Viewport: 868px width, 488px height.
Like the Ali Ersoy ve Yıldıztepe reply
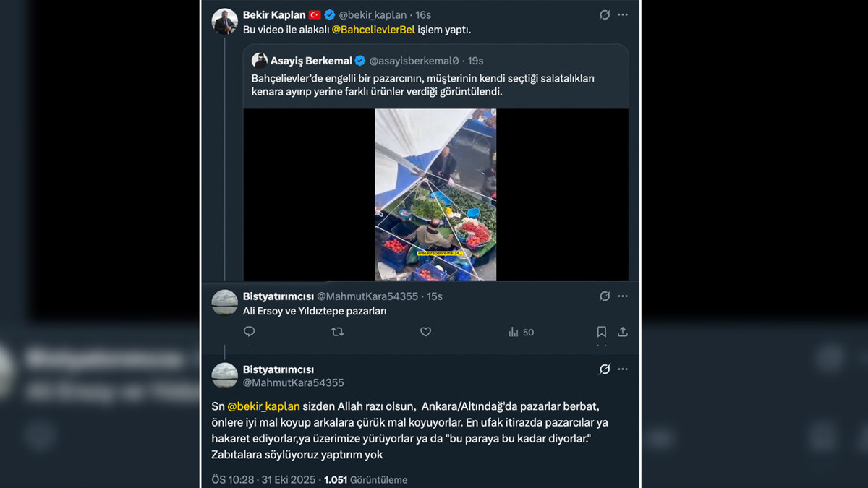(425, 332)
